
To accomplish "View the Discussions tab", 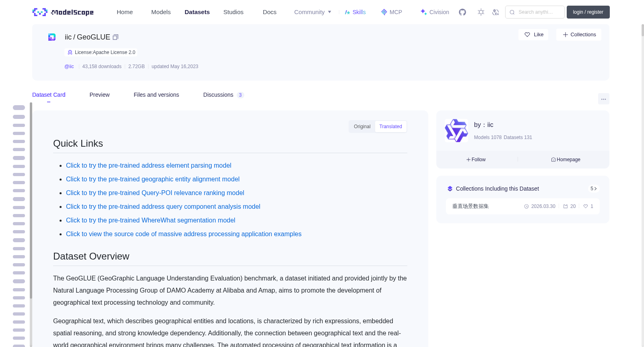I will 224,95.
